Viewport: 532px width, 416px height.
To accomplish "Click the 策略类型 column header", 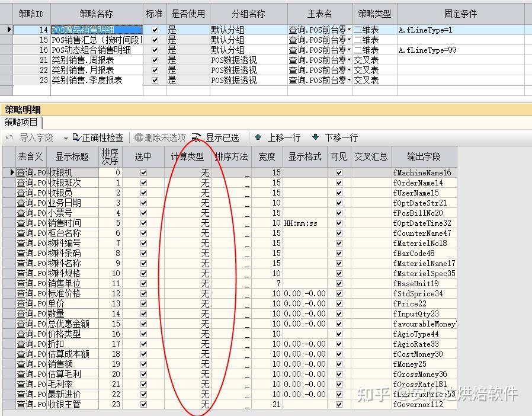I will click(x=374, y=14).
